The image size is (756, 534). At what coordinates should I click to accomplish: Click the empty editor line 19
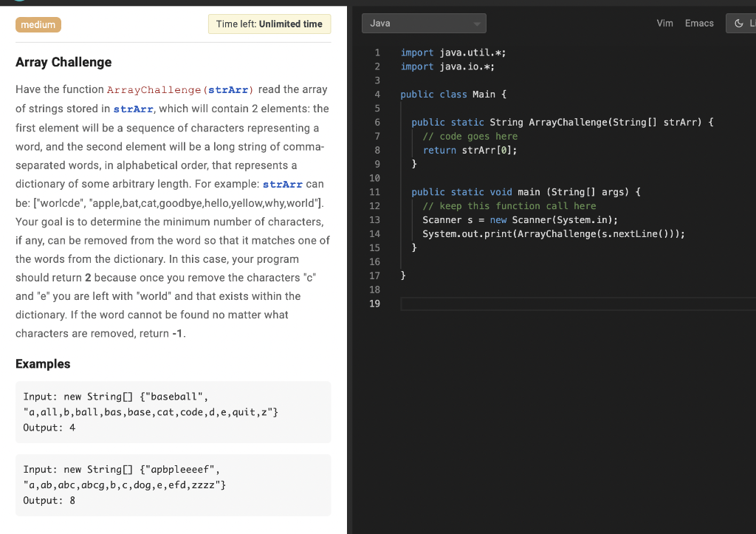pyautogui.click(x=517, y=304)
